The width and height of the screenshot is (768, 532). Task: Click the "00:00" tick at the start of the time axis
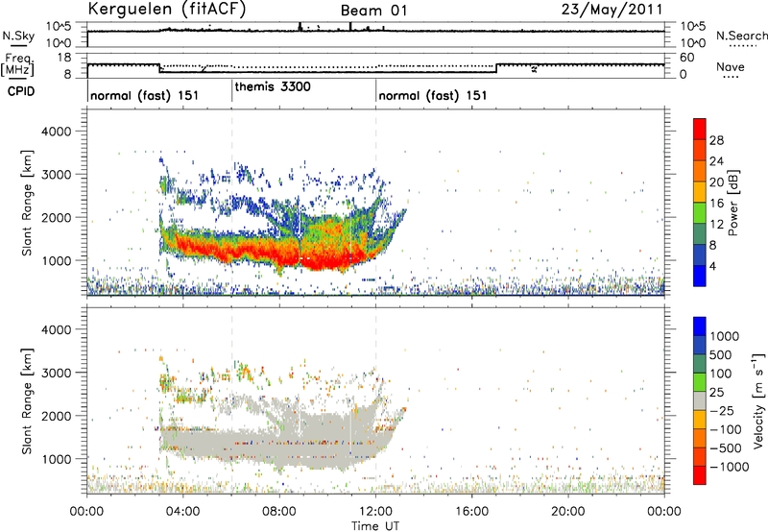(x=86, y=512)
